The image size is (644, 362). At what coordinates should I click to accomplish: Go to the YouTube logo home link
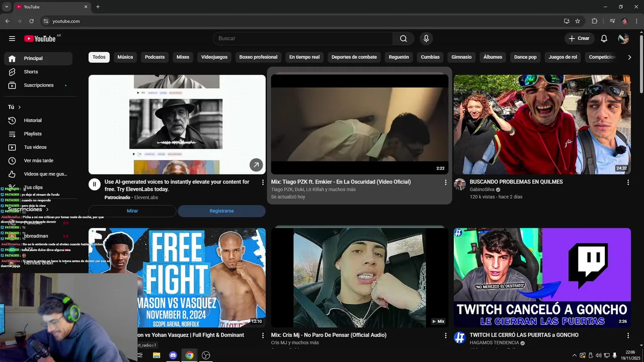click(x=40, y=39)
